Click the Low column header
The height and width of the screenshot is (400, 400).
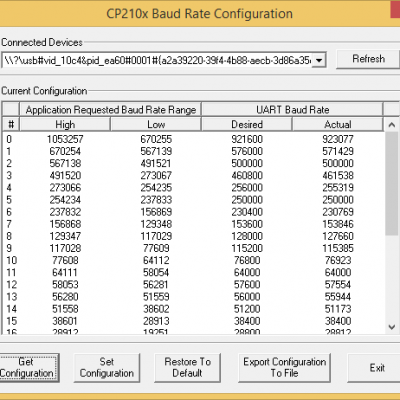tap(156, 124)
